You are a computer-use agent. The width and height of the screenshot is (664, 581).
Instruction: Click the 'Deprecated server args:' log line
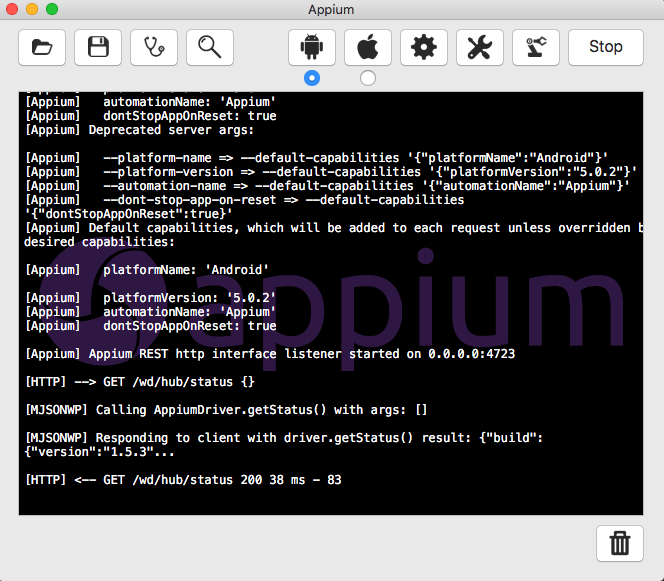(x=139, y=130)
